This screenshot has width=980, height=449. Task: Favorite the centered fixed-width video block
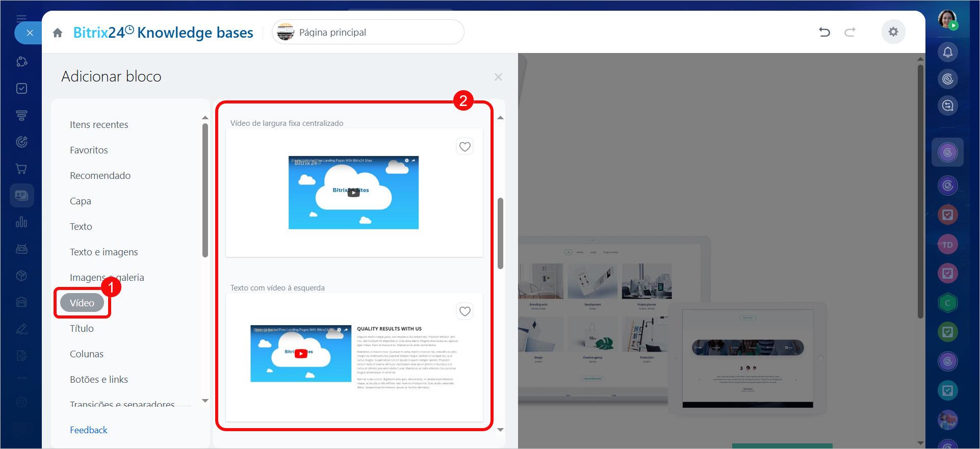click(x=465, y=147)
